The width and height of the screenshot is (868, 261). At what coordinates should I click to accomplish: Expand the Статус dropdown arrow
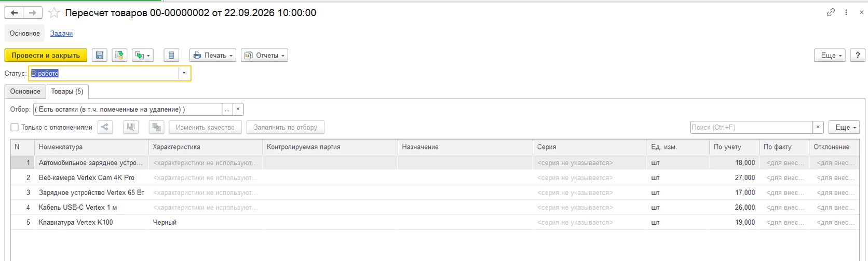[x=184, y=73]
